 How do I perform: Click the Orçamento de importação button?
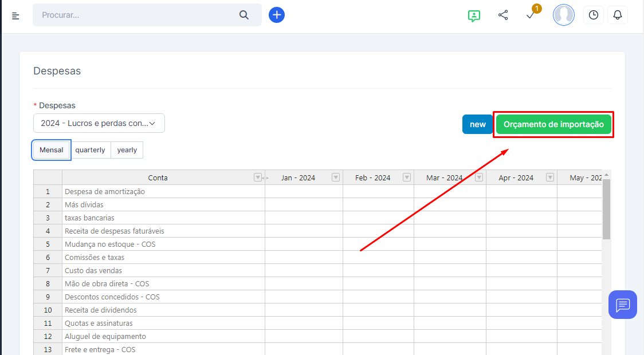pyautogui.click(x=553, y=124)
